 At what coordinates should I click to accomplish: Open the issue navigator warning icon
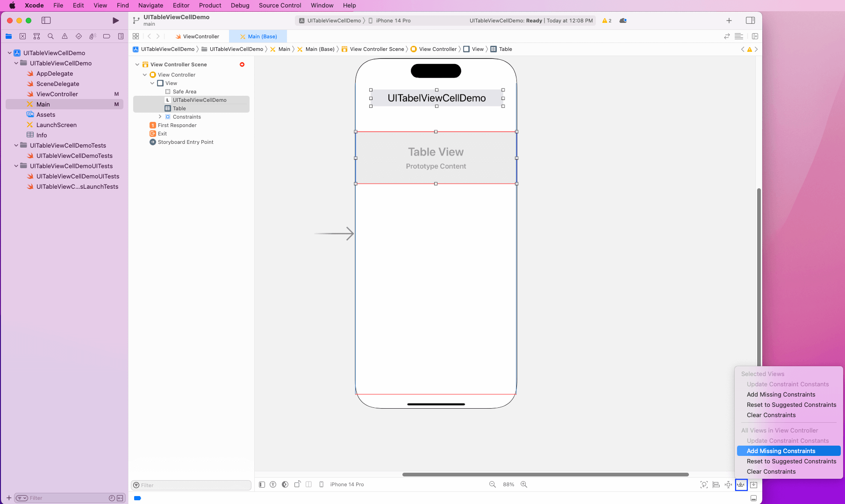(x=64, y=36)
